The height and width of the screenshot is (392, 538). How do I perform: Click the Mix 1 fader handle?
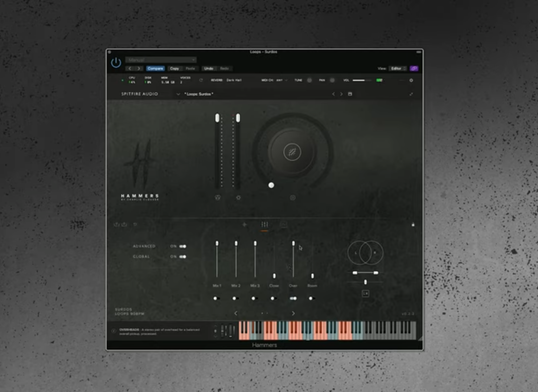coord(217,244)
